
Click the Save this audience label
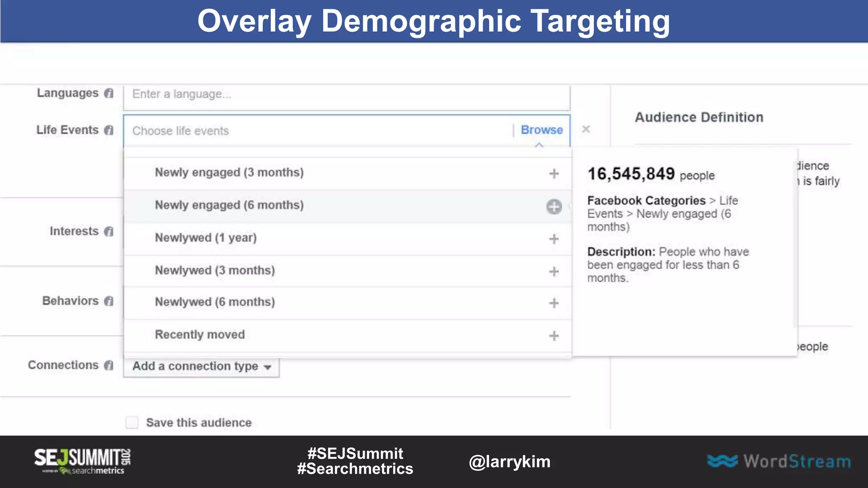pyautogui.click(x=199, y=423)
